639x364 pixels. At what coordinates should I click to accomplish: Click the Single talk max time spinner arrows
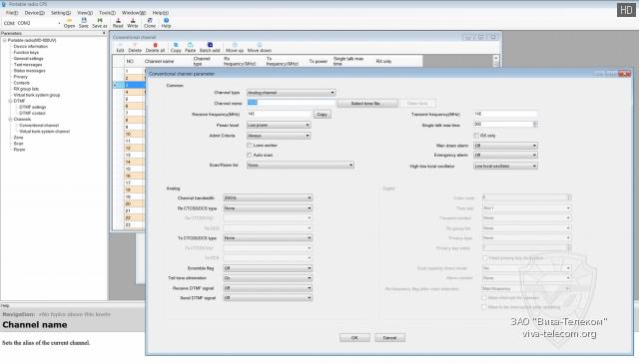coord(535,125)
